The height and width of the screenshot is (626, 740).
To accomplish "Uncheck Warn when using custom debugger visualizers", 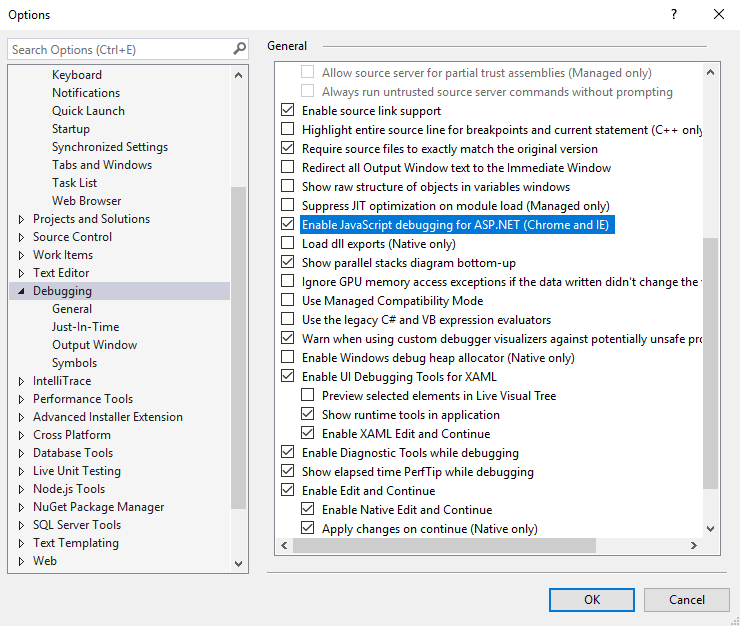I will [287, 338].
